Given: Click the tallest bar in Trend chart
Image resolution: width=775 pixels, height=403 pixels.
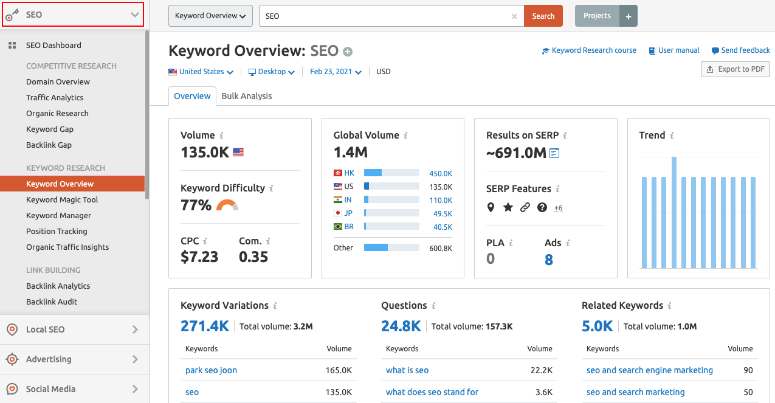Looking at the screenshot, I should [674, 213].
